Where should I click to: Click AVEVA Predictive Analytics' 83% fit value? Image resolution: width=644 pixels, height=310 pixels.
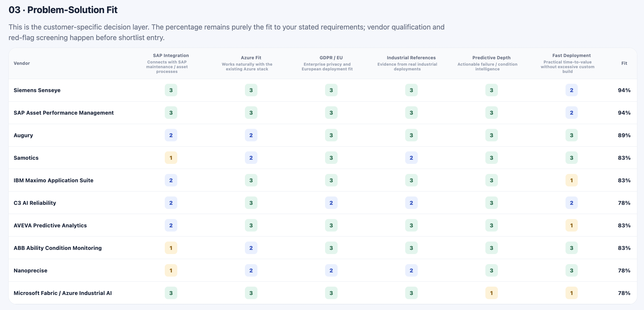624,225
